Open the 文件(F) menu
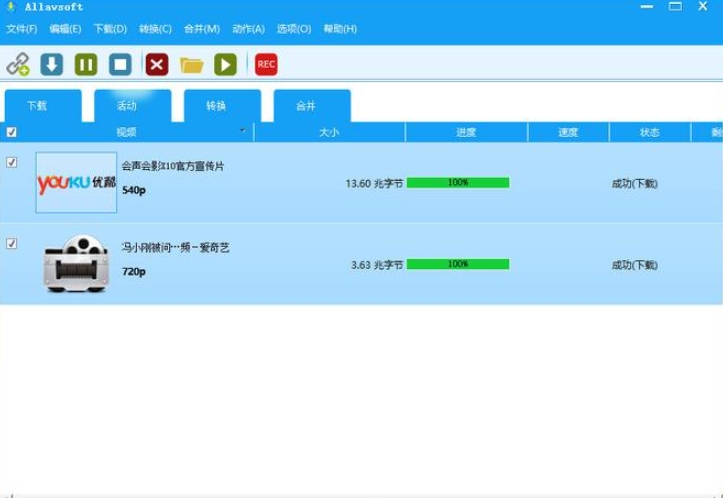The image size is (723, 498). coord(22,29)
